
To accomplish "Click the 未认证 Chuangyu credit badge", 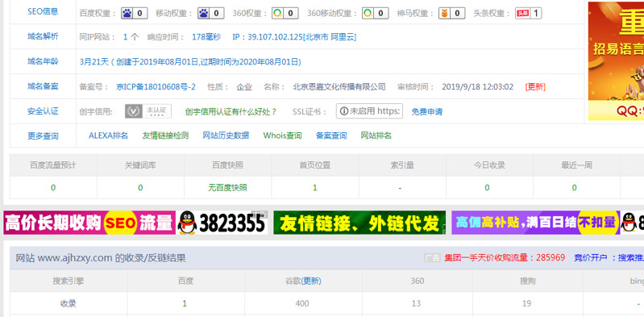I will click(x=148, y=111).
